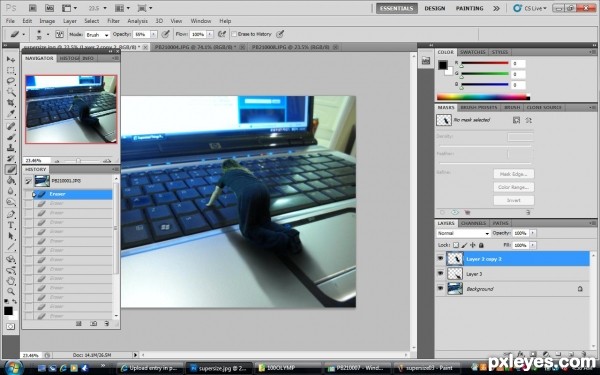Viewport: 600px width, 375px height.
Task: Toggle lock all
Action: point(481,245)
